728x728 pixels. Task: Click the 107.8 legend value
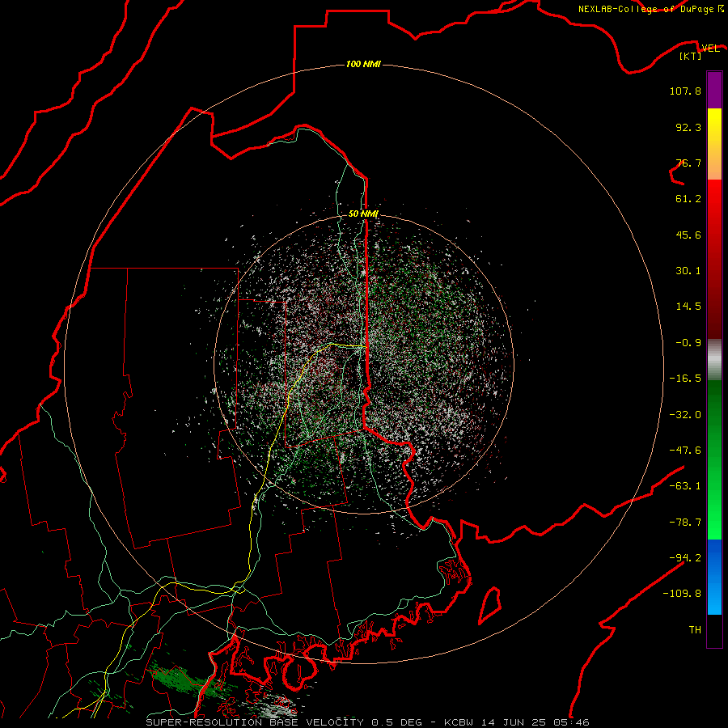[x=685, y=91]
